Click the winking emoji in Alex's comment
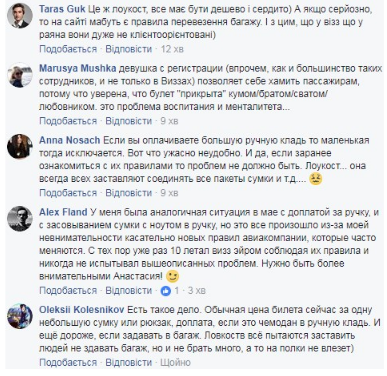The image size is (387, 376). [x=172, y=276]
